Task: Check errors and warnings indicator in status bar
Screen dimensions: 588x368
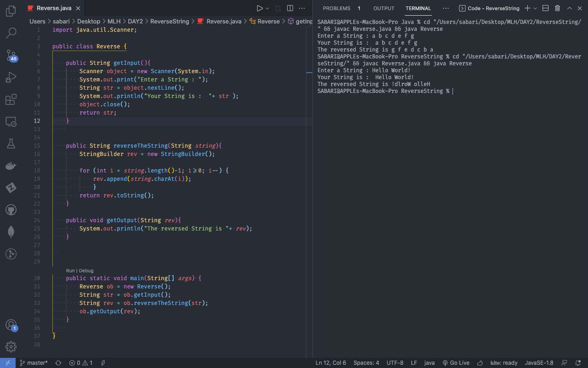Action: tap(80, 362)
